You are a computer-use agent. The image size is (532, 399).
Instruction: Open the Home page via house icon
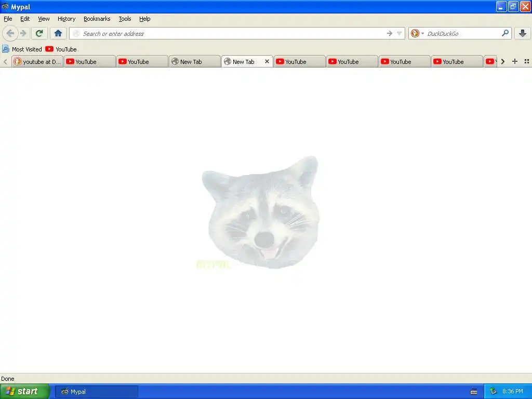pyautogui.click(x=58, y=33)
